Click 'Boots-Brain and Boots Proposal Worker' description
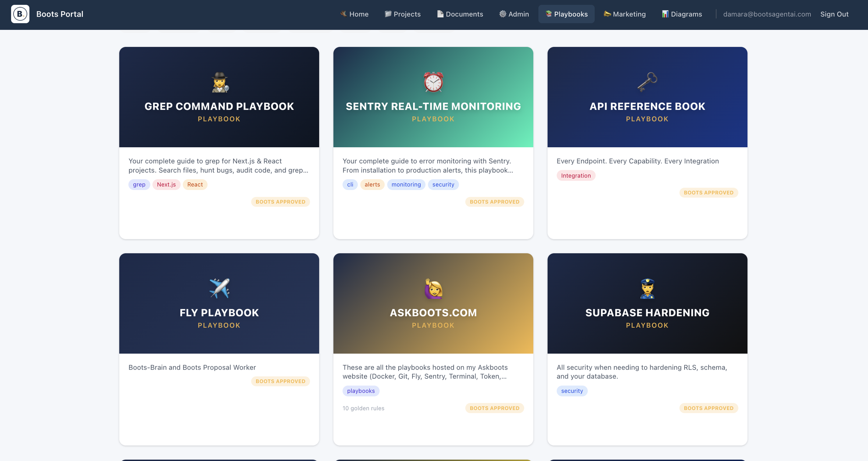 [192, 367]
